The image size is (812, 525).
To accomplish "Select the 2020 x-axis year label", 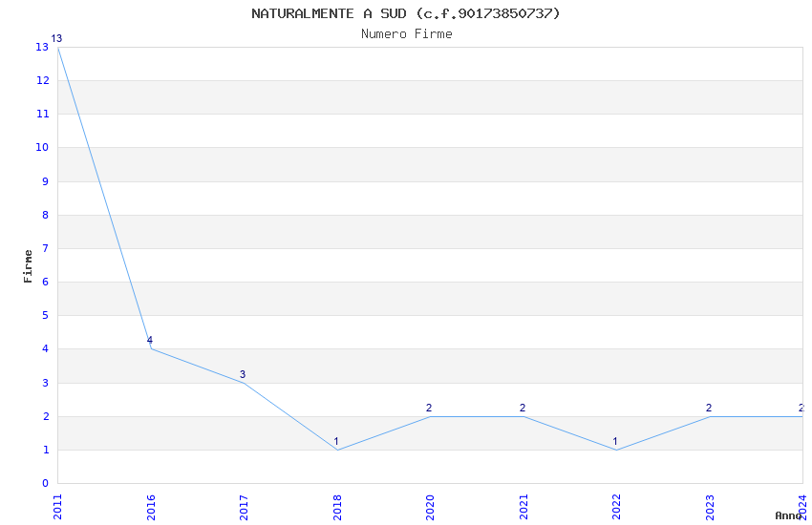I will [430, 507].
